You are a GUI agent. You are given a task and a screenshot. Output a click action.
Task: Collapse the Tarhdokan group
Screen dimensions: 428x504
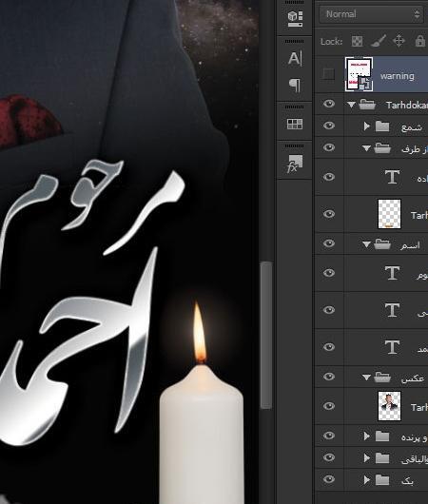(x=351, y=105)
